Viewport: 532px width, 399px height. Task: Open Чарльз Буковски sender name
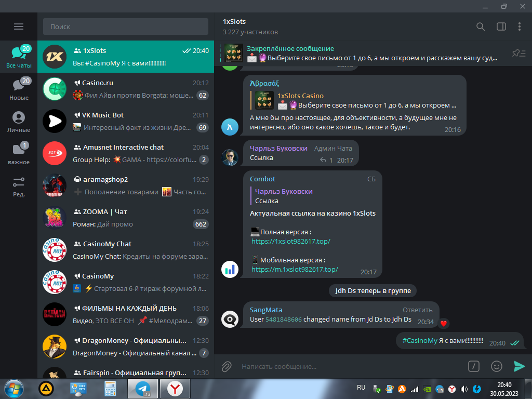pos(278,149)
